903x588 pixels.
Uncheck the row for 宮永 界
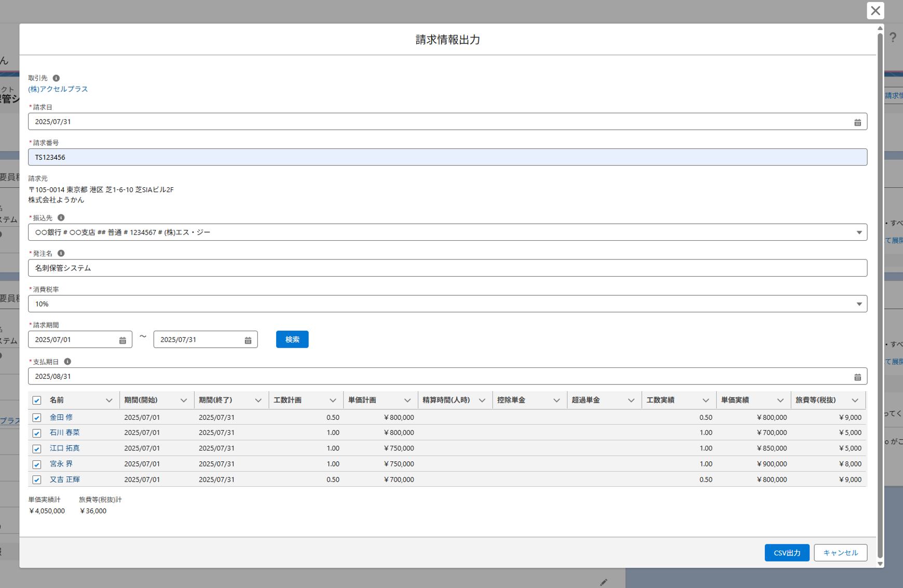coord(37,464)
